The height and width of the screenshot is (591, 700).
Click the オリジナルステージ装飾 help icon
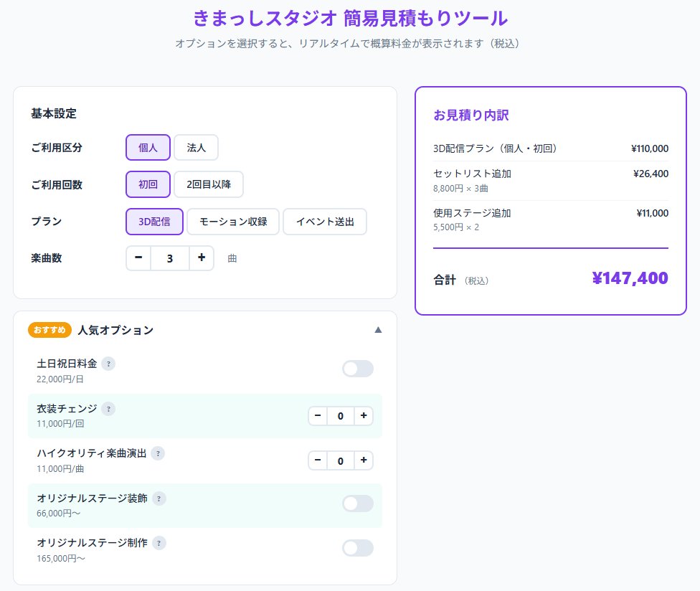click(x=159, y=498)
